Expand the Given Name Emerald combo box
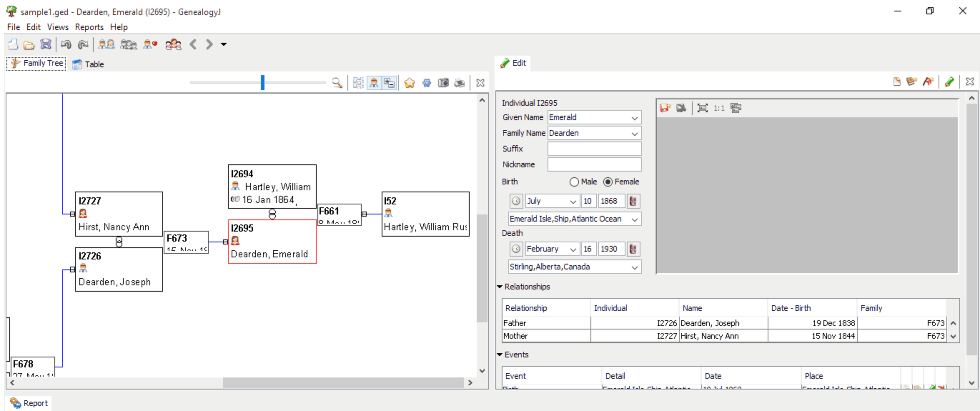980x411 pixels. click(x=634, y=118)
